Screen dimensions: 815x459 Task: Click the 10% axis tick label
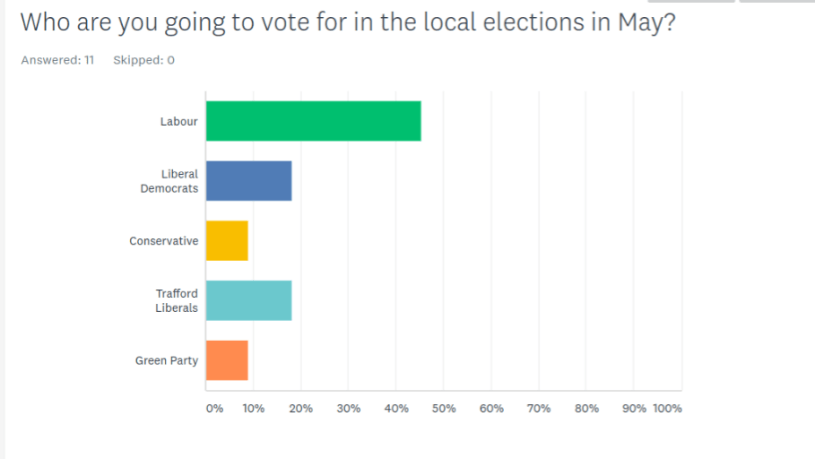tap(254, 409)
